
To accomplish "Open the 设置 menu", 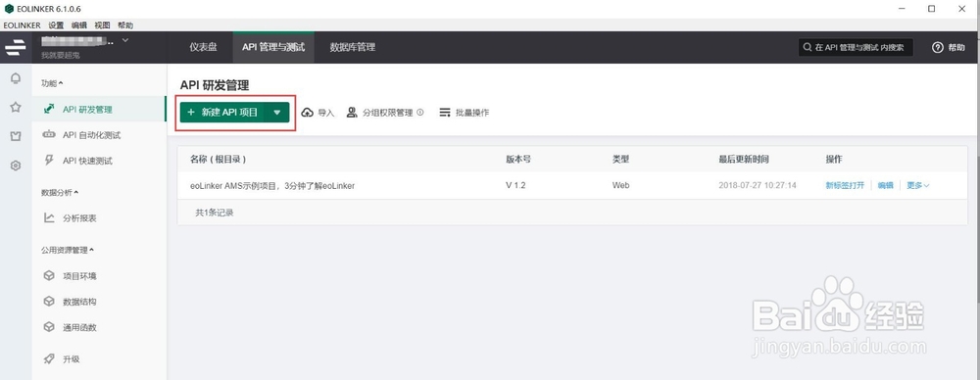I will click(x=56, y=25).
